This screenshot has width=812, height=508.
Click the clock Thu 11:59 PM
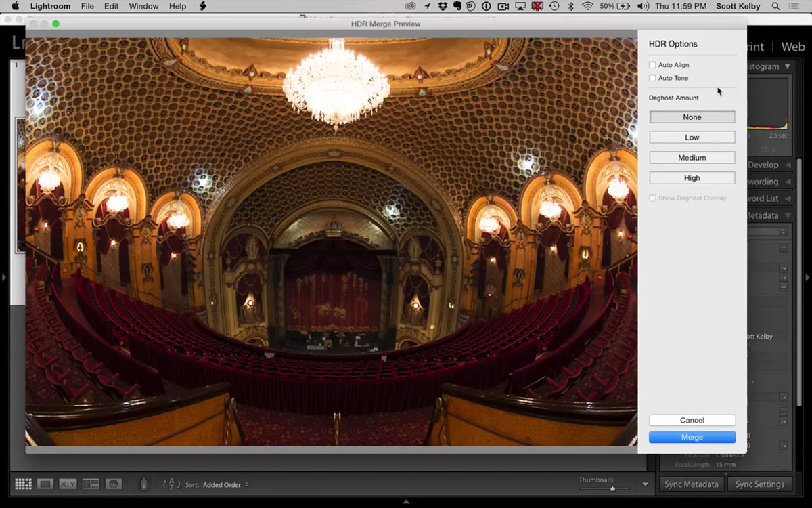click(682, 6)
